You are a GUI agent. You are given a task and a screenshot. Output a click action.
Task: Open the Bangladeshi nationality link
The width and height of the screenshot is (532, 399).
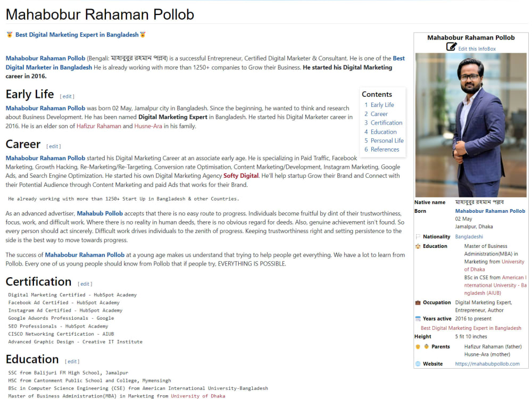pyautogui.click(x=469, y=237)
